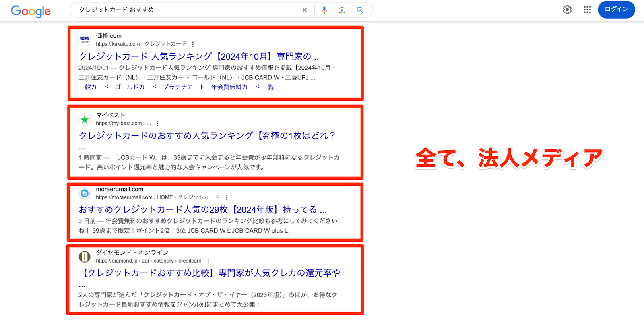The width and height of the screenshot is (644, 323).
Task: Click the ダイヤモンド・オンライン favicon
Action: (85, 257)
